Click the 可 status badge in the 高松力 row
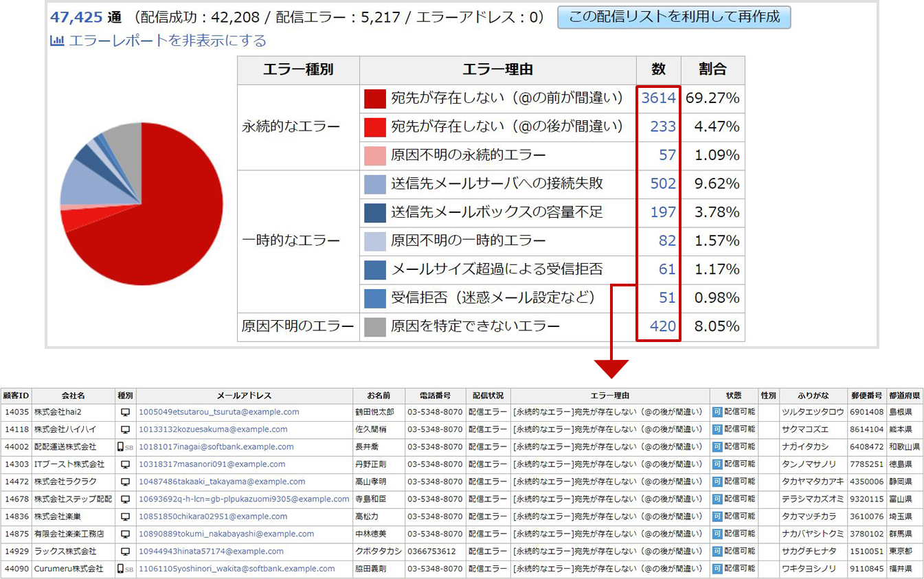This screenshot has width=924, height=579. coord(717,516)
